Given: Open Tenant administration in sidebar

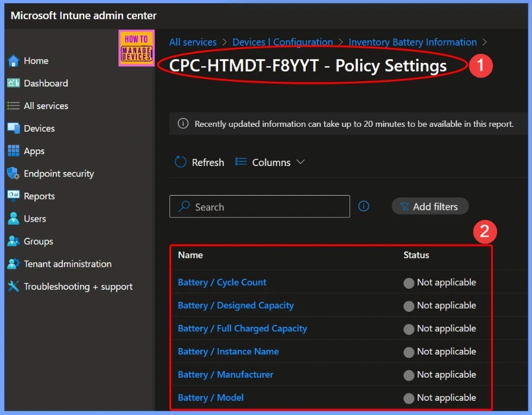Looking at the screenshot, I should pos(68,264).
